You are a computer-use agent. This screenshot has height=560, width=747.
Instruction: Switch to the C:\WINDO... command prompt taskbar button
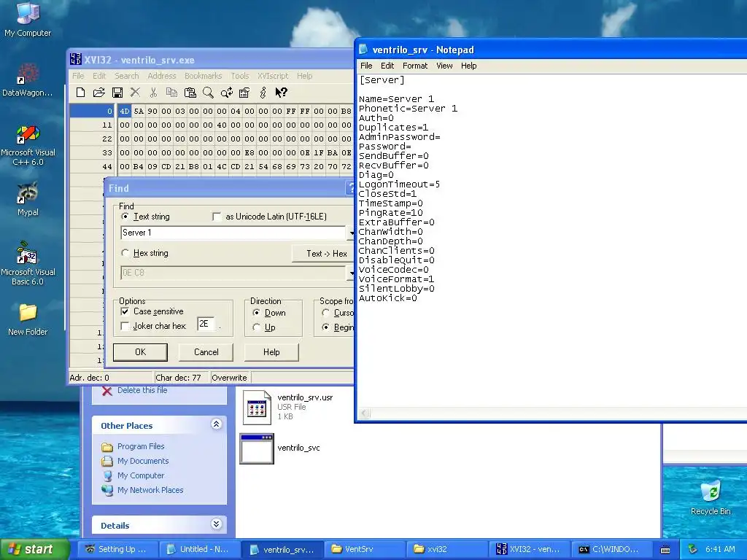(614, 549)
